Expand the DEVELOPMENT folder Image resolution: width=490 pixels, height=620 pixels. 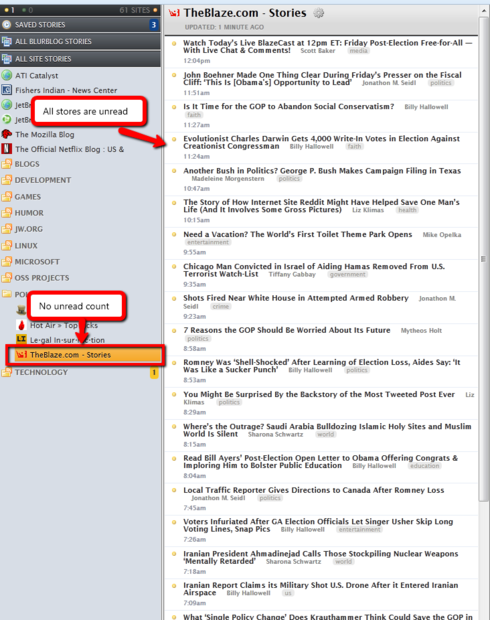point(80,180)
